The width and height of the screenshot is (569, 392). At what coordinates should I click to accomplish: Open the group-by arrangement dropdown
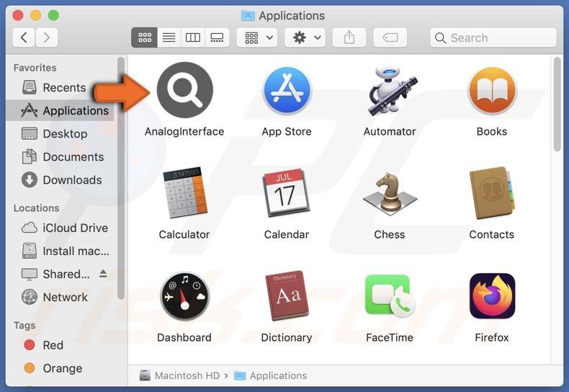point(259,37)
